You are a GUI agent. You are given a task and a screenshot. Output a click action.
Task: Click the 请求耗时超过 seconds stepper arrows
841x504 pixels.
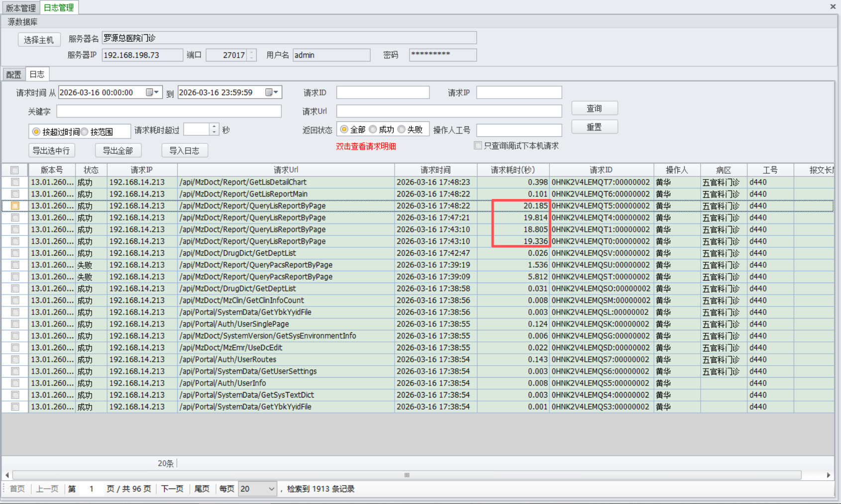(x=214, y=129)
